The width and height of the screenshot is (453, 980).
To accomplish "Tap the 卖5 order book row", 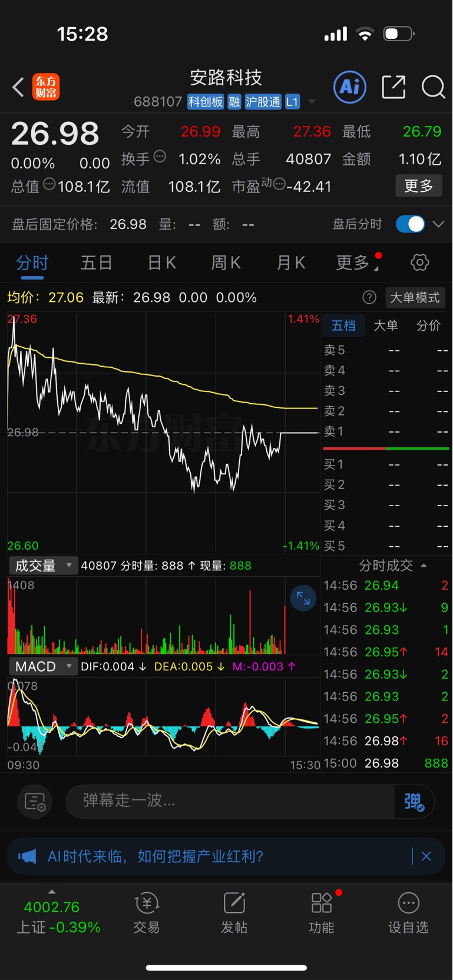I will (386, 350).
